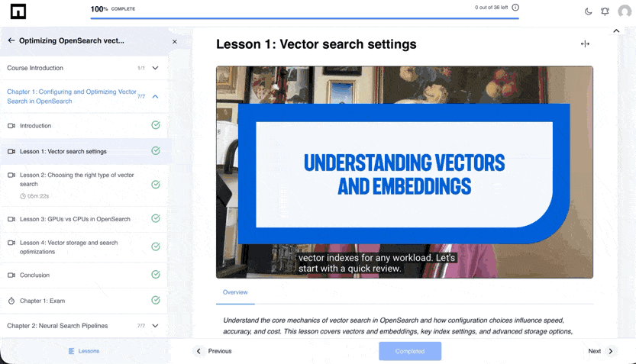636x364 pixels.
Task: Collapse the header with the top-right up chevron
Action: 616,31
